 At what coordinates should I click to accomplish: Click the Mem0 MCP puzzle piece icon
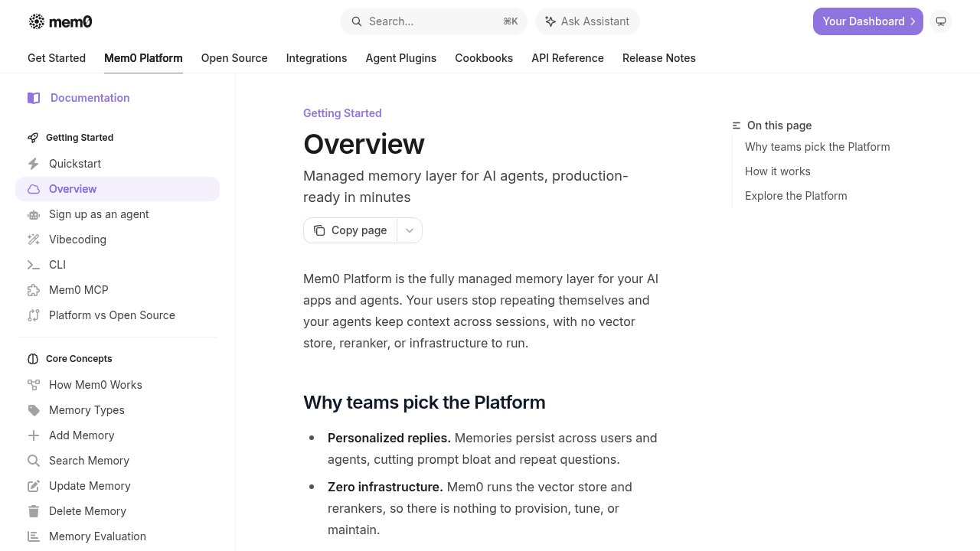point(33,290)
